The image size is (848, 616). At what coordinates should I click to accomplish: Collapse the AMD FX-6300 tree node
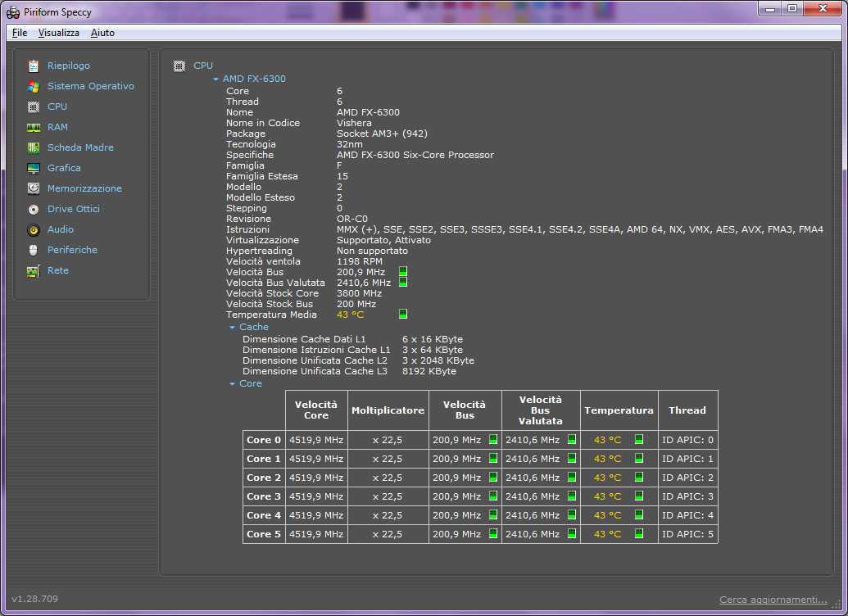point(215,79)
